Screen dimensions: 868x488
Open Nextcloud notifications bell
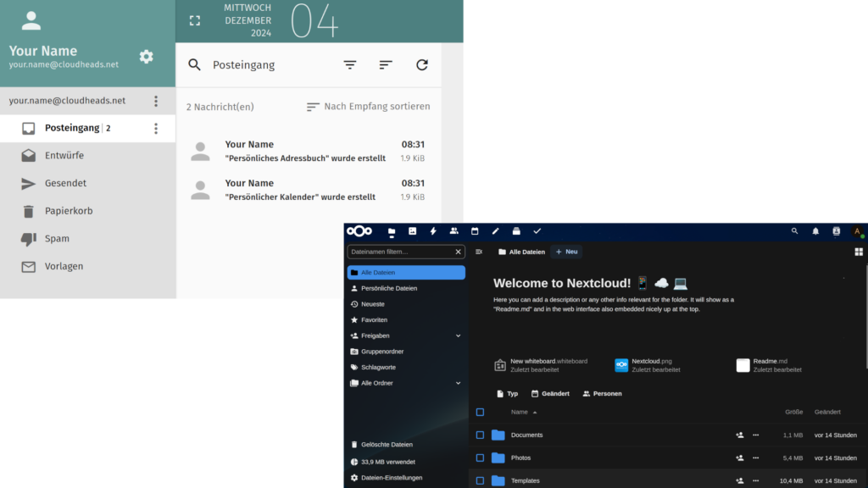click(815, 231)
